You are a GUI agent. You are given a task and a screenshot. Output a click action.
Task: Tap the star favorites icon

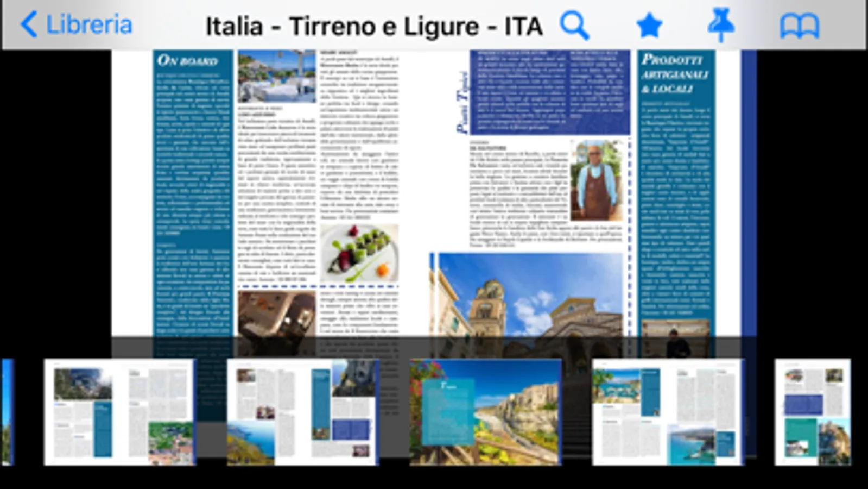pos(649,26)
